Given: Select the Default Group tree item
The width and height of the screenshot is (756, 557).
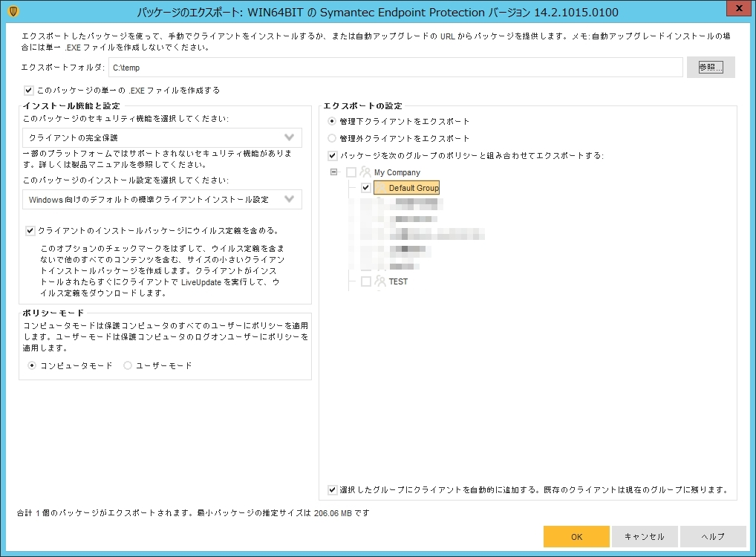Looking at the screenshot, I should [x=406, y=188].
